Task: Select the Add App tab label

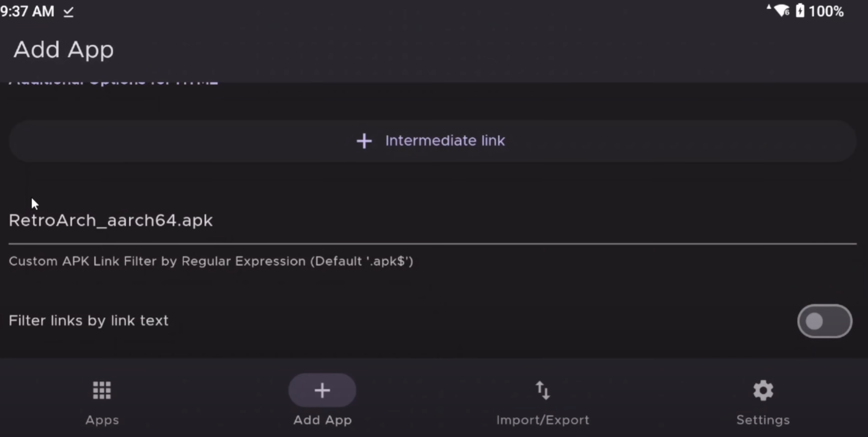Action: [x=323, y=420]
